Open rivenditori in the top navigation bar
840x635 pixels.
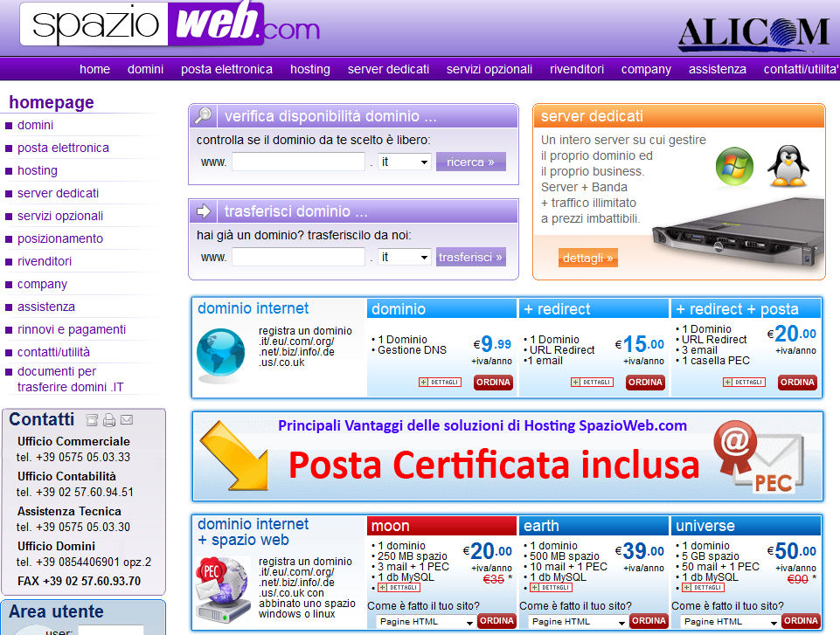tap(577, 69)
